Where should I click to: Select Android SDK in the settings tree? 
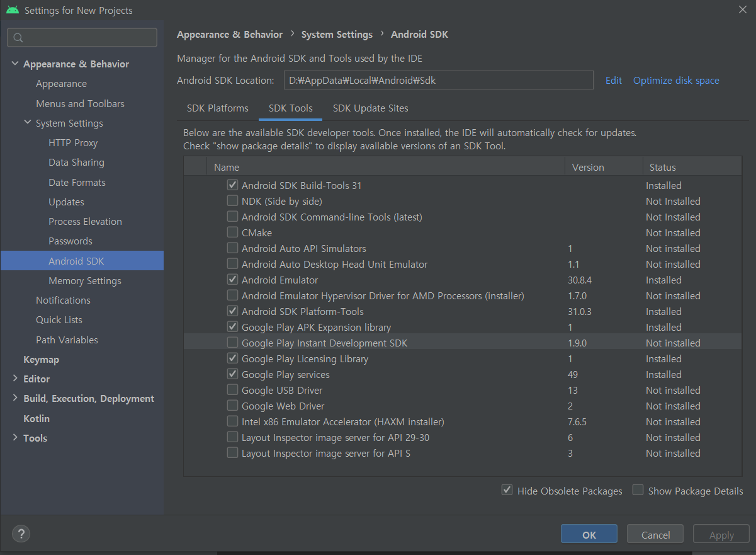coord(82,261)
